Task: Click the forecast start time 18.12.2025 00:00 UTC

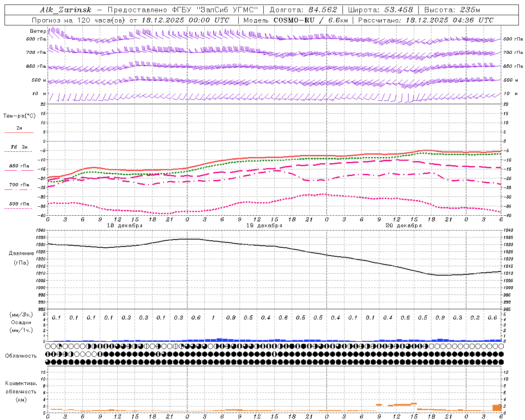Action: (x=185, y=20)
